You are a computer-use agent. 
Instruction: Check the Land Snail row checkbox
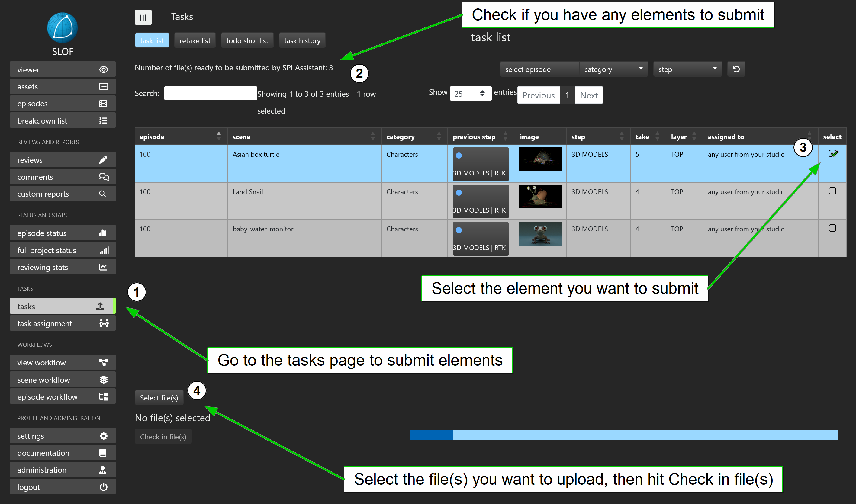pyautogui.click(x=832, y=191)
